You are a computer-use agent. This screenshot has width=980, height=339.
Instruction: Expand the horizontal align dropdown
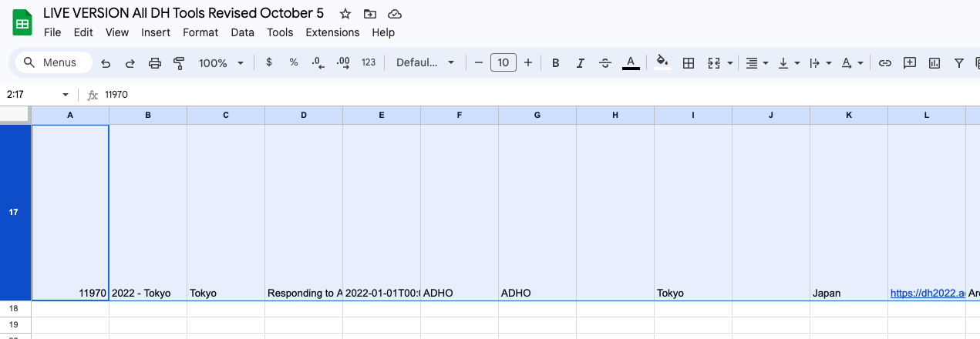(x=757, y=63)
